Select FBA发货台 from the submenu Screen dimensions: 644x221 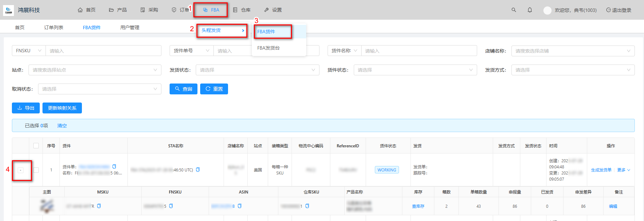point(268,48)
